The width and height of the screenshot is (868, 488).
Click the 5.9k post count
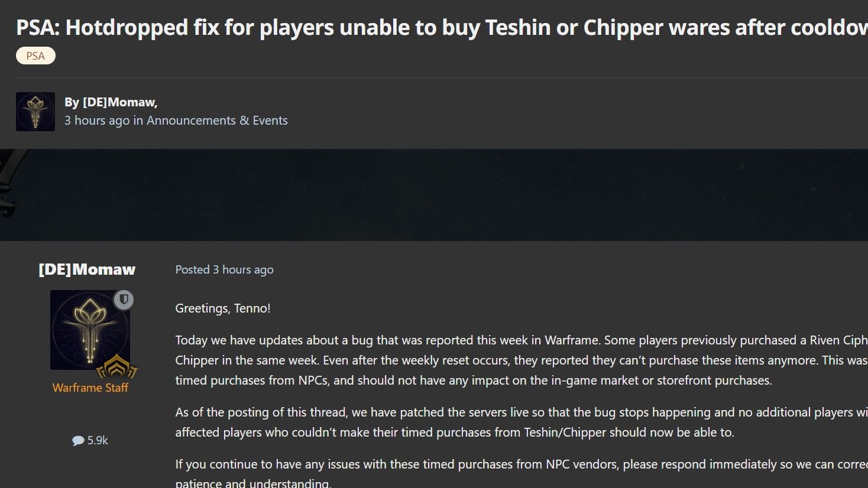click(x=98, y=440)
